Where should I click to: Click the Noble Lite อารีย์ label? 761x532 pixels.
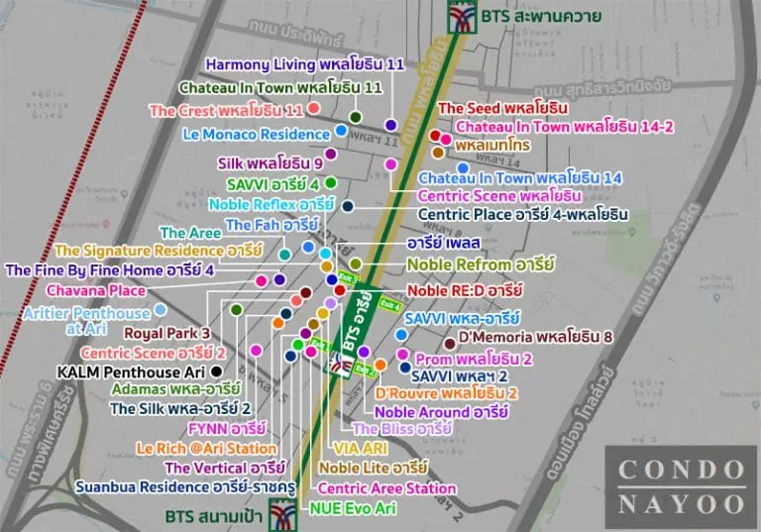pos(374,468)
